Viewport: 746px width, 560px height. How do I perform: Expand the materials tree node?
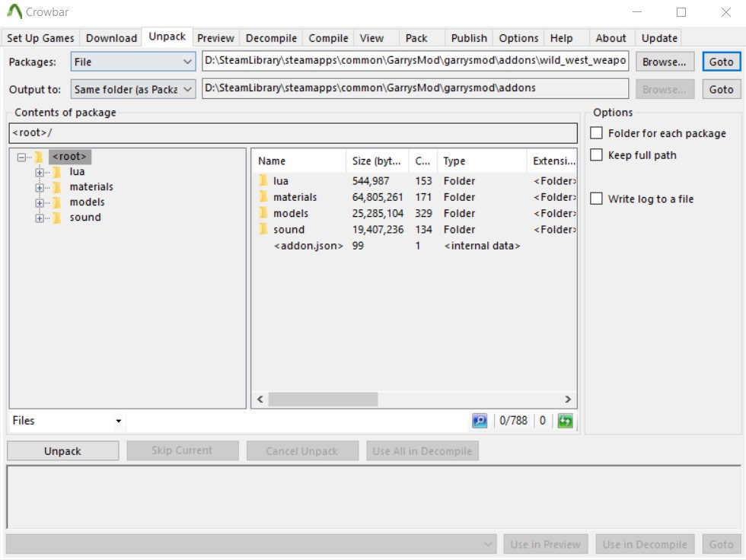[x=40, y=187]
